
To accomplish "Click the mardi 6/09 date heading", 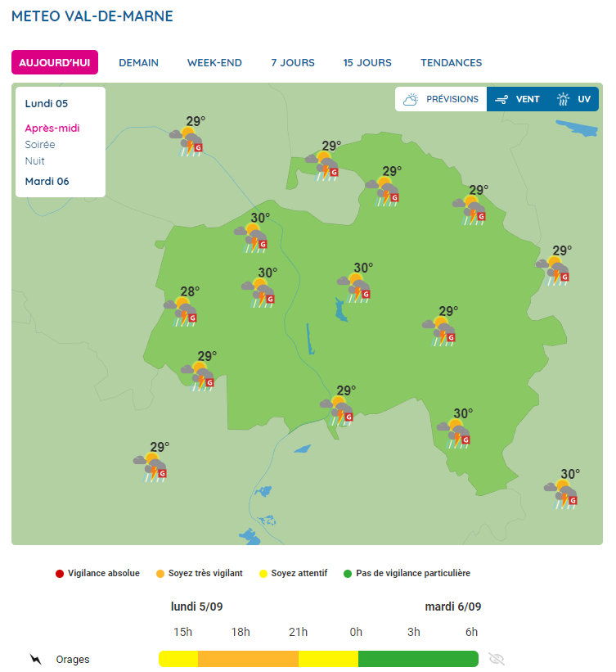I will point(452,607).
